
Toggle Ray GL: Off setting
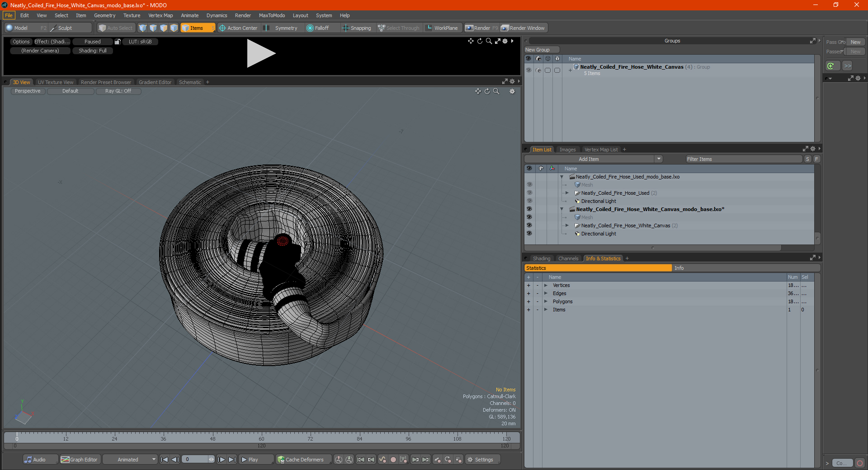118,91
